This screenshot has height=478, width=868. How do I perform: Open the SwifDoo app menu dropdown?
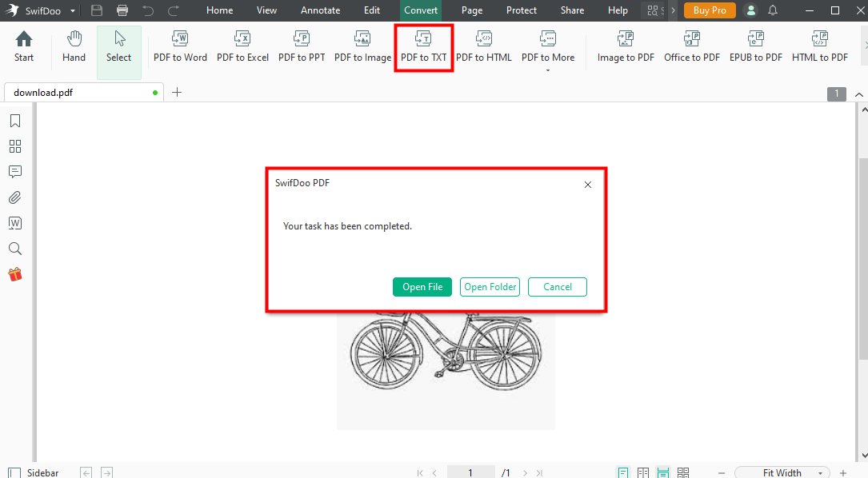tap(73, 10)
